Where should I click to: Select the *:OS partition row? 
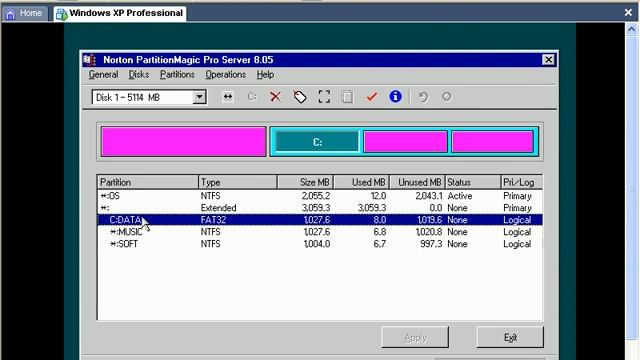click(320, 196)
